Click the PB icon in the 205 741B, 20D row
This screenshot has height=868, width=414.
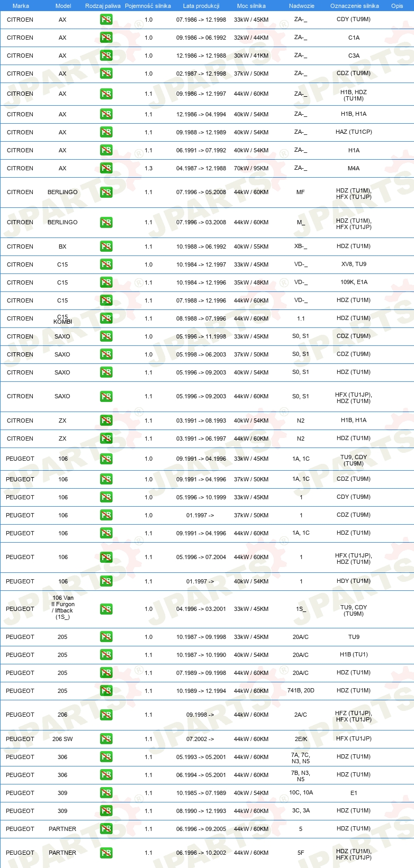(x=106, y=691)
